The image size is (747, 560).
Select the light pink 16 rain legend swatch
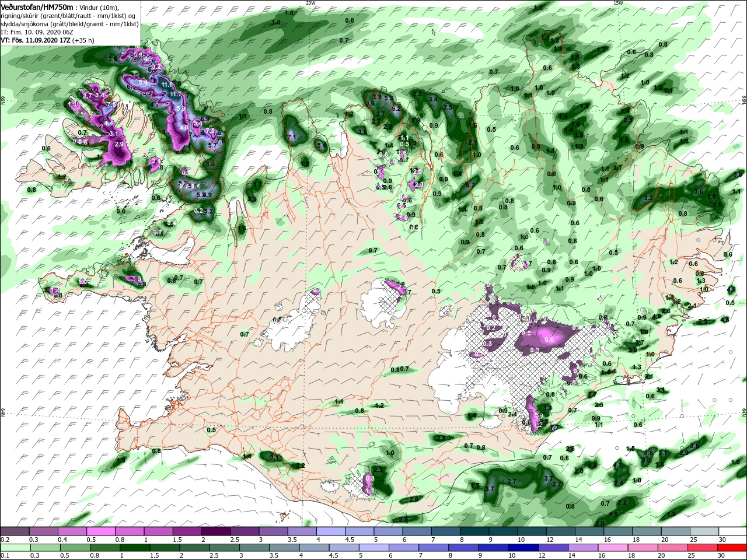click(613, 548)
